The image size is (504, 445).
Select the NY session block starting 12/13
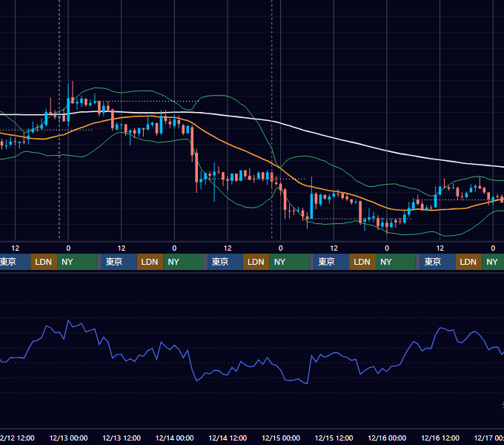tap(183, 262)
